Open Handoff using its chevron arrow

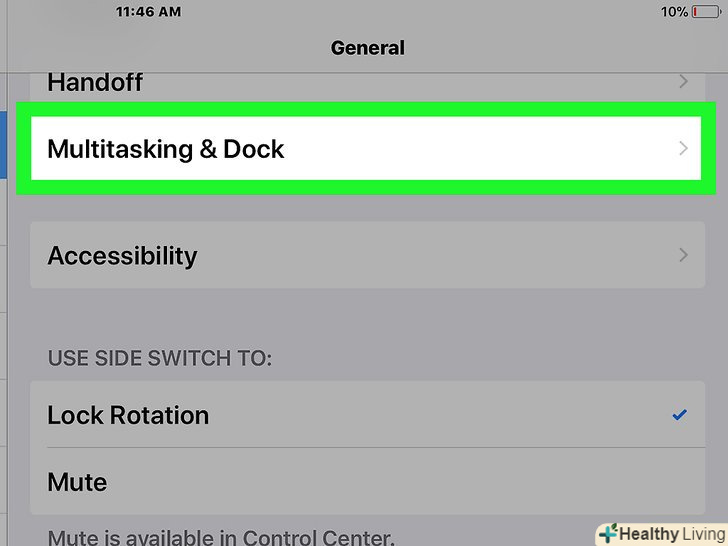[x=683, y=82]
